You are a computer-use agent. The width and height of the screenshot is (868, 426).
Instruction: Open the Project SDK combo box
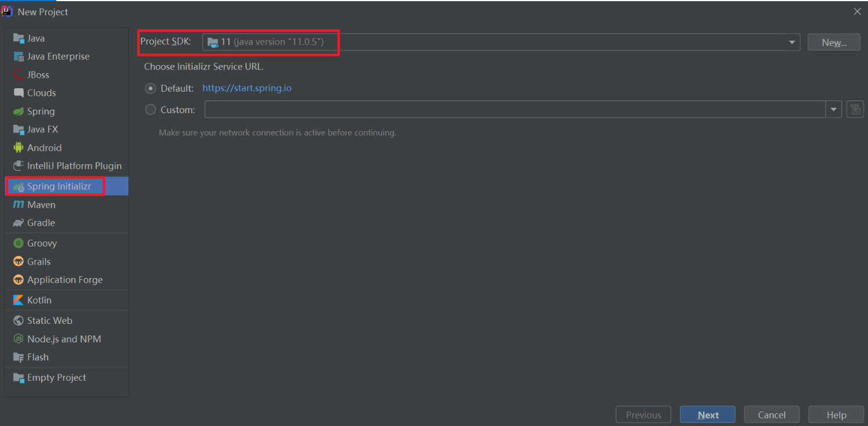[x=501, y=42]
